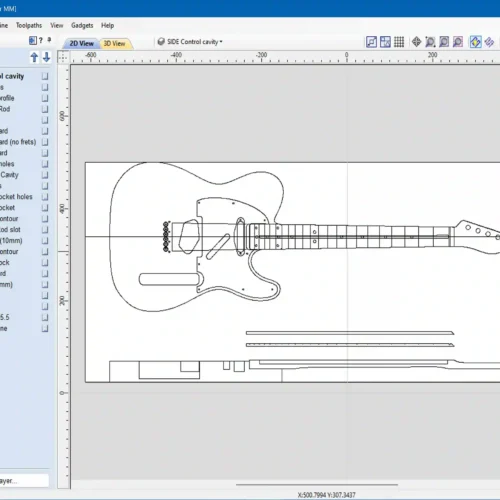Open the Gadgets menu

82,25
